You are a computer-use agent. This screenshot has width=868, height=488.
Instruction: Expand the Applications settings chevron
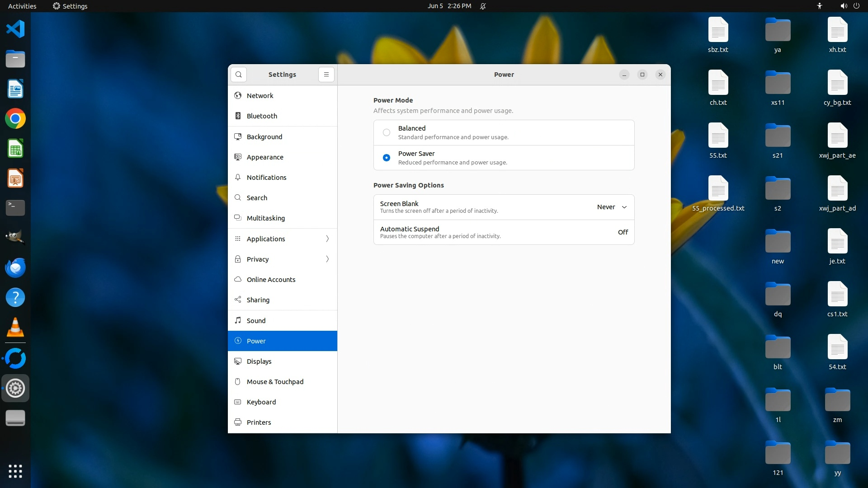(x=327, y=239)
